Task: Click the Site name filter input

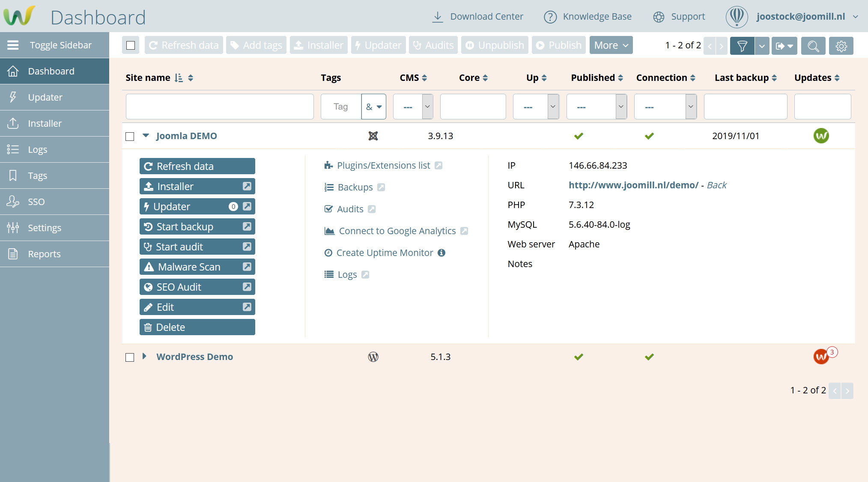Action: coord(220,107)
